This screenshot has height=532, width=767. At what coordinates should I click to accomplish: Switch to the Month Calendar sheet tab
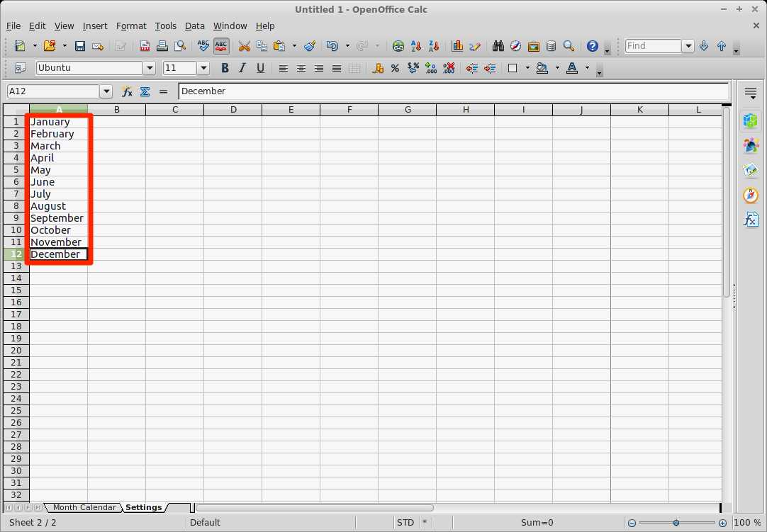[83, 507]
